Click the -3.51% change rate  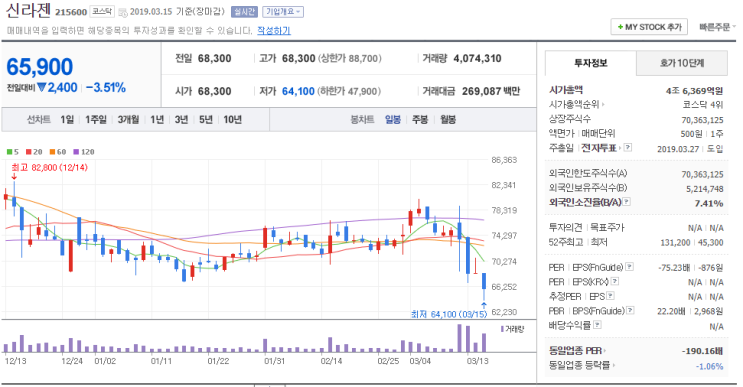click(106, 88)
